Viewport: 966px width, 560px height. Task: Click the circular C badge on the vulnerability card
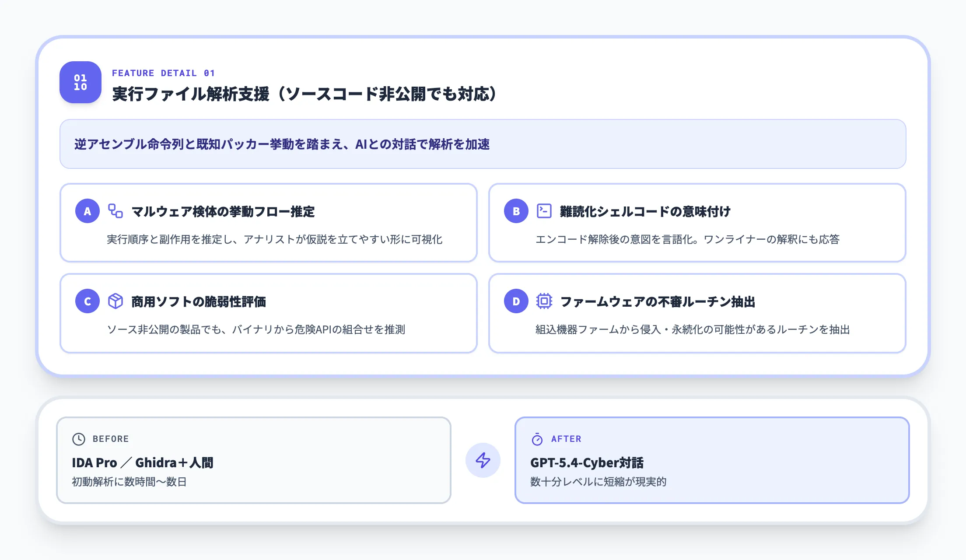point(87,301)
